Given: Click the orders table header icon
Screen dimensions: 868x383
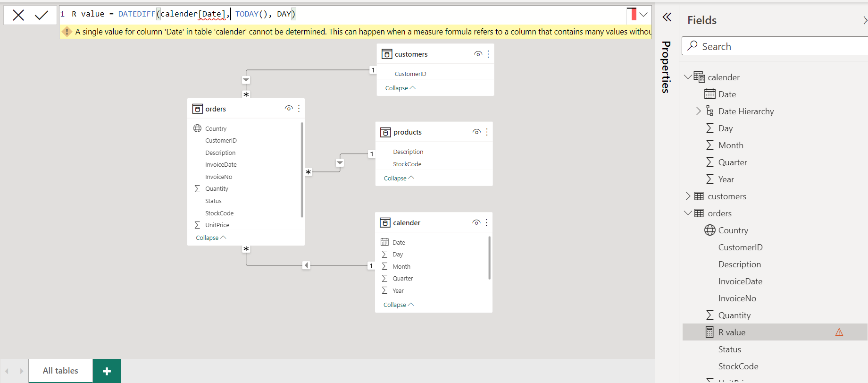Looking at the screenshot, I should [x=198, y=109].
